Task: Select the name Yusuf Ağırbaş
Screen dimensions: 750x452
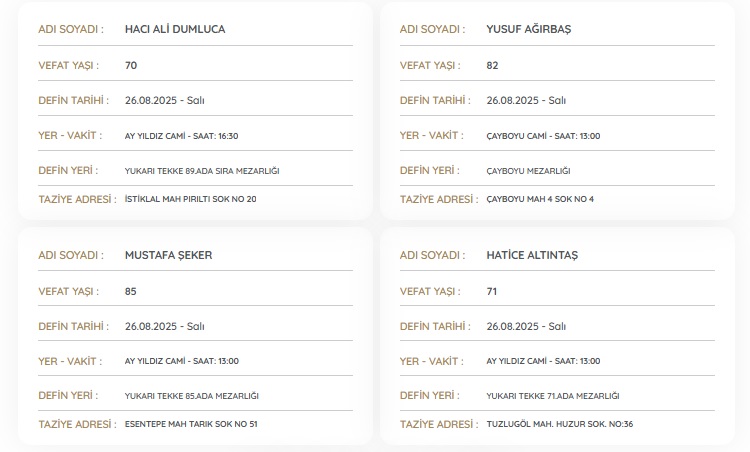Action: [x=528, y=29]
